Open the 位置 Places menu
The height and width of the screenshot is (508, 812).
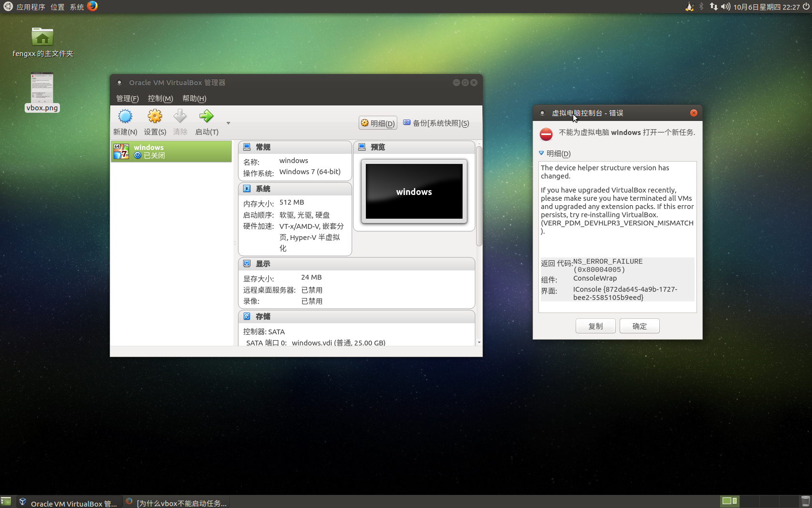click(57, 7)
